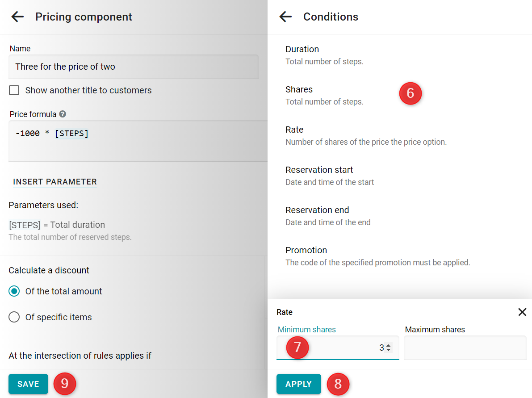Viewport: 532px width, 398px height.
Task: Click the Save button
Action: pos(28,384)
